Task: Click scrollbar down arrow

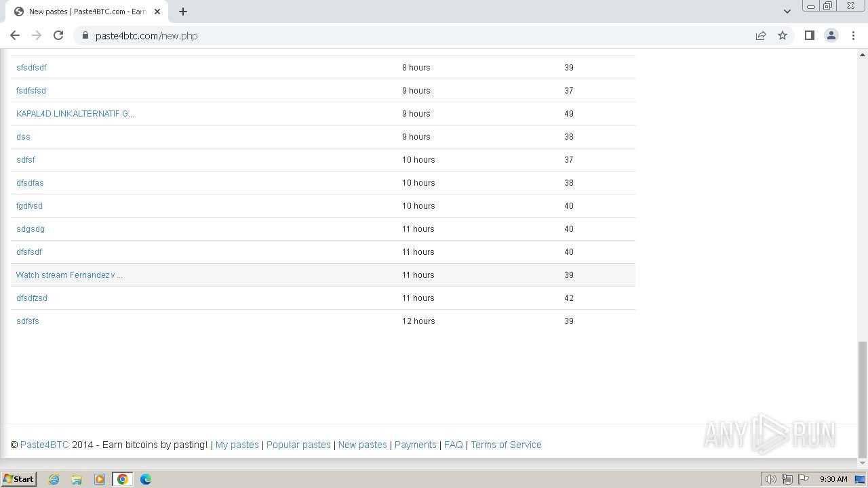Action: pyautogui.click(x=862, y=464)
